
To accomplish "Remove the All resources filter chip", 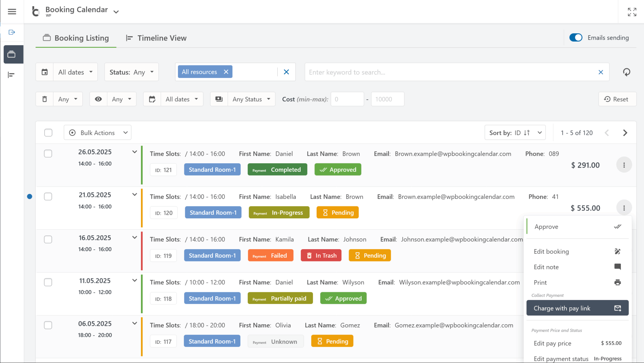I will click(226, 72).
